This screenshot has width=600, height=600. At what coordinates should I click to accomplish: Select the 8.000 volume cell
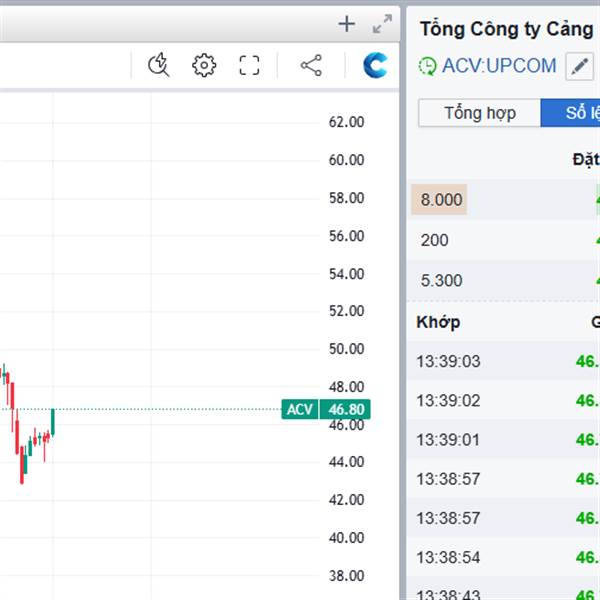441,200
